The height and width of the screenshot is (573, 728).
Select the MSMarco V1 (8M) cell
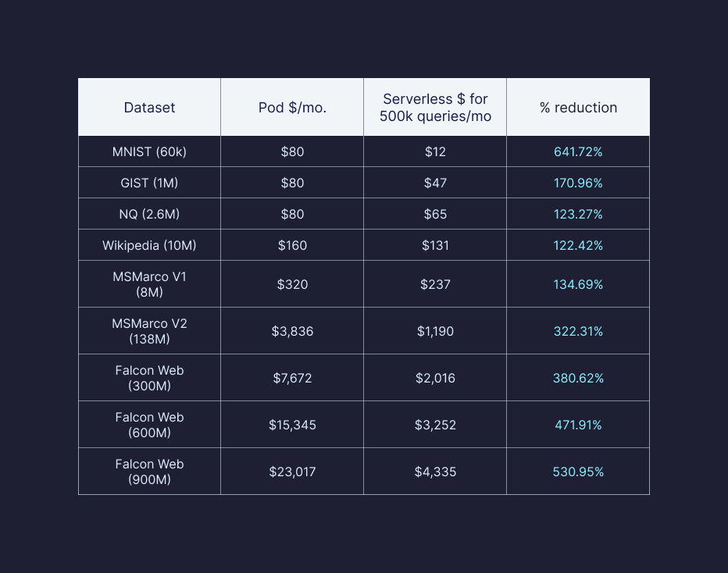tap(149, 284)
